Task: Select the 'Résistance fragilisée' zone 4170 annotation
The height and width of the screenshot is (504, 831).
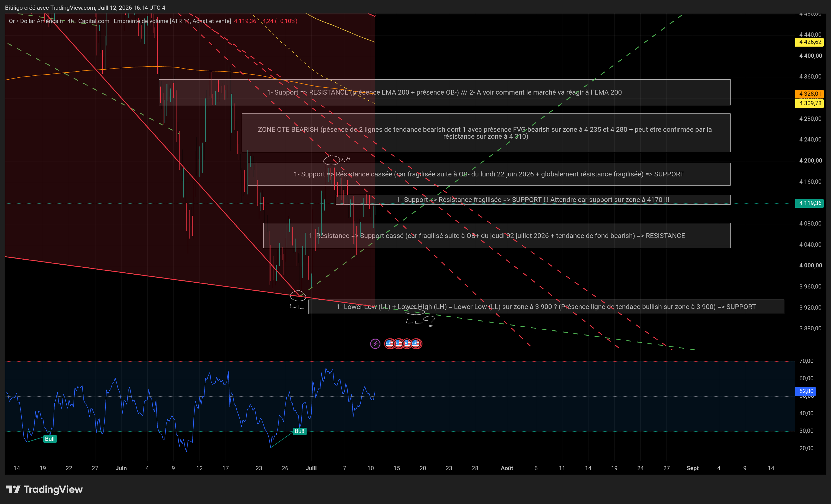Action: pos(533,200)
